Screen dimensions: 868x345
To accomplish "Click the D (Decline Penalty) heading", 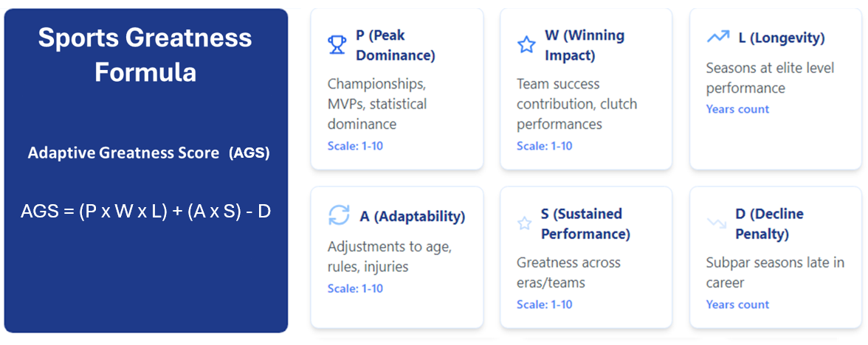I will click(762, 224).
